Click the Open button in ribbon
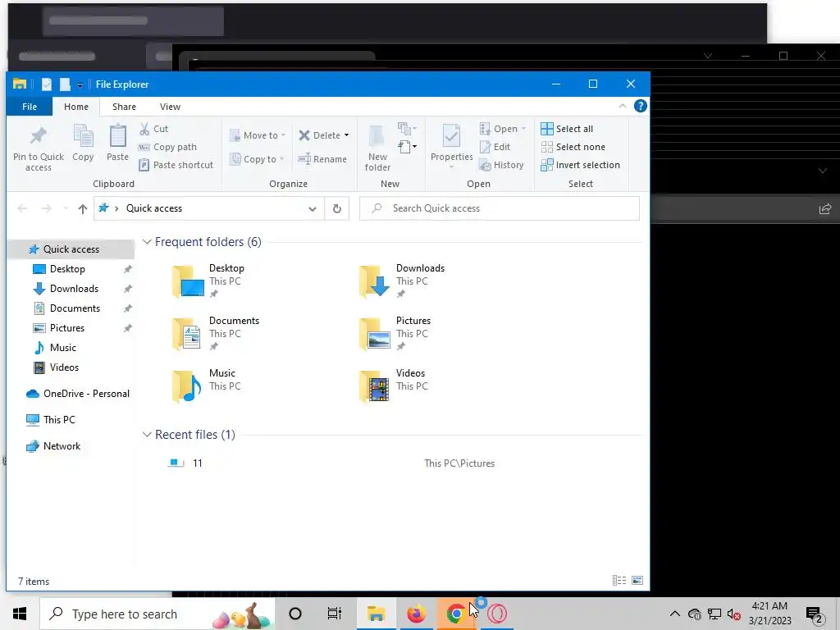 (502, 129)
